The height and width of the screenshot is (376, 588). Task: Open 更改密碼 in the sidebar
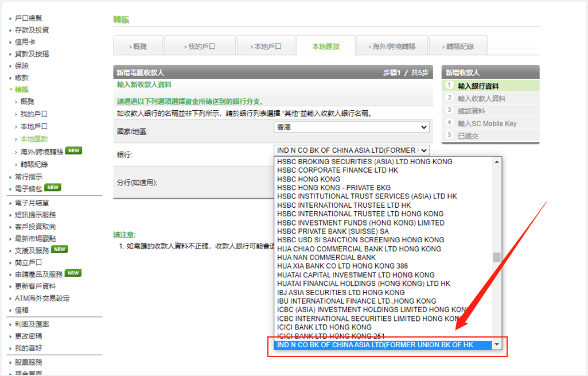[x=29, y=336]
